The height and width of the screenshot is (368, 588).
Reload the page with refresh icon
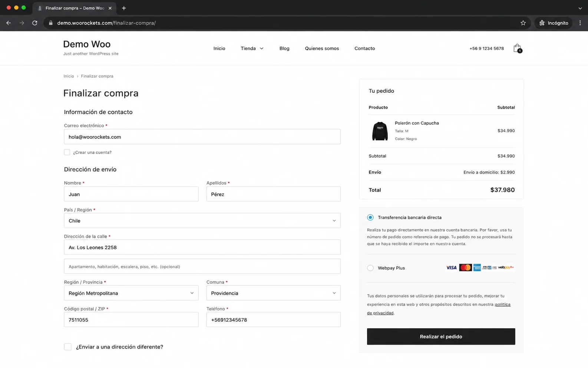[x=35, y=23]
